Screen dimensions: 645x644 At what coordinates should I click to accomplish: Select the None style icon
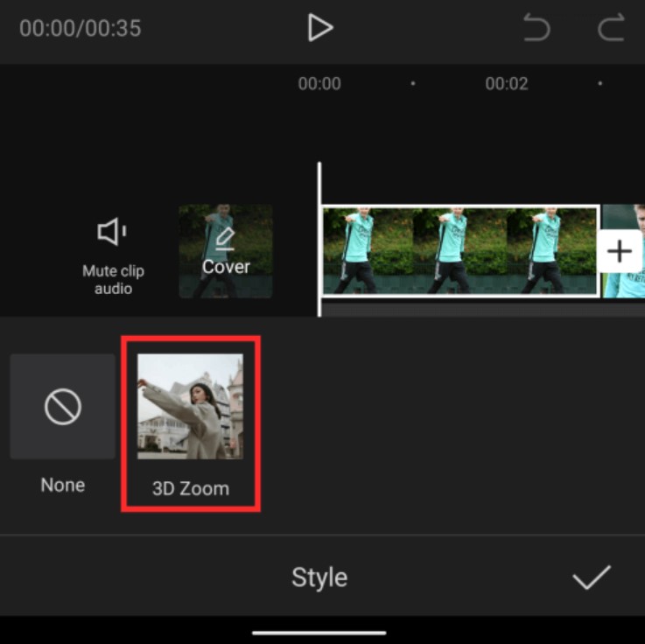(x=63, y=407)
